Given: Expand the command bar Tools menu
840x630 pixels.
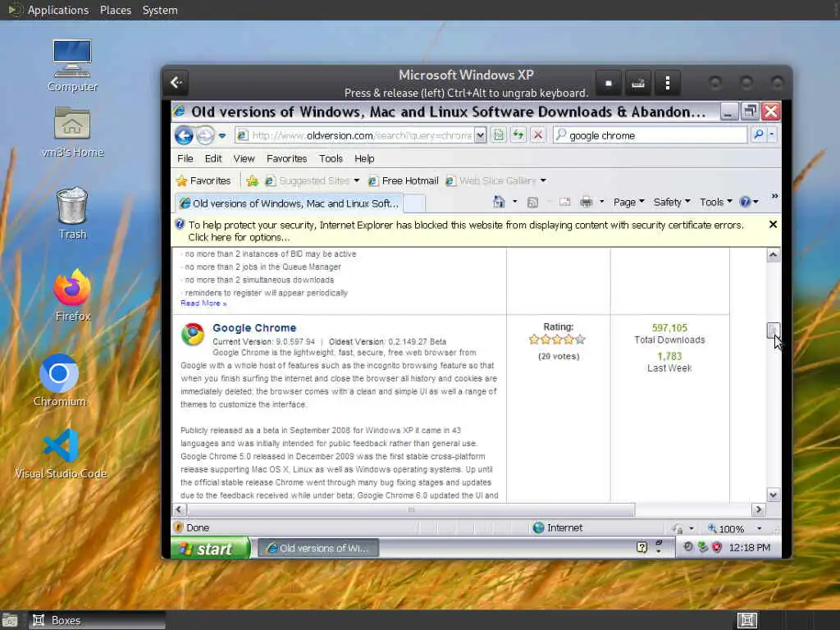Looking at the screenshot, I should coord(715,202).
